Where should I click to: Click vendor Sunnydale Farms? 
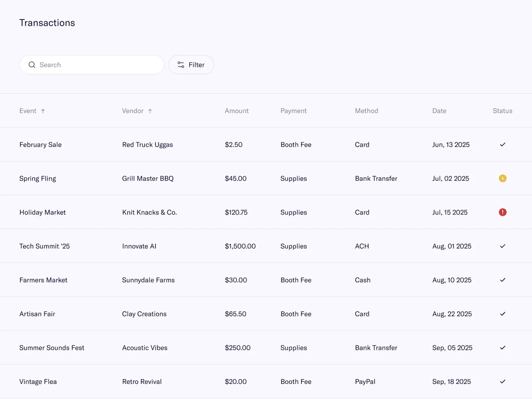coord(149,280)
